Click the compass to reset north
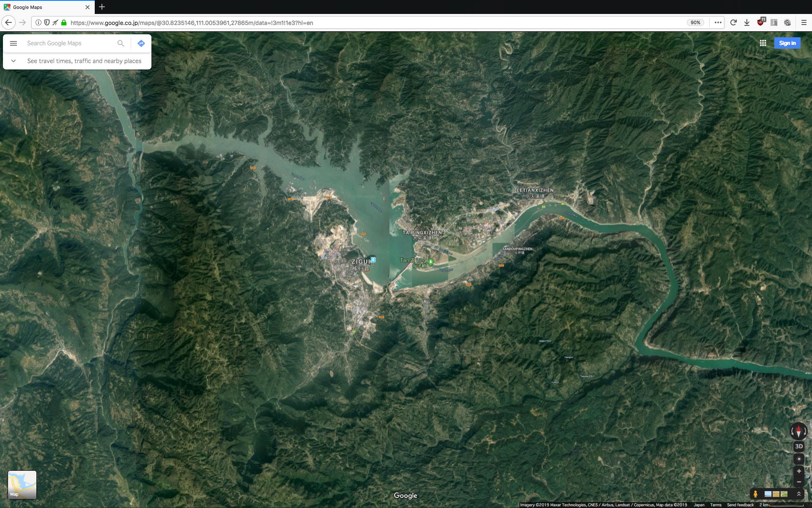Image resolution: width=812 pixels, height=508 pixels. 798,431
